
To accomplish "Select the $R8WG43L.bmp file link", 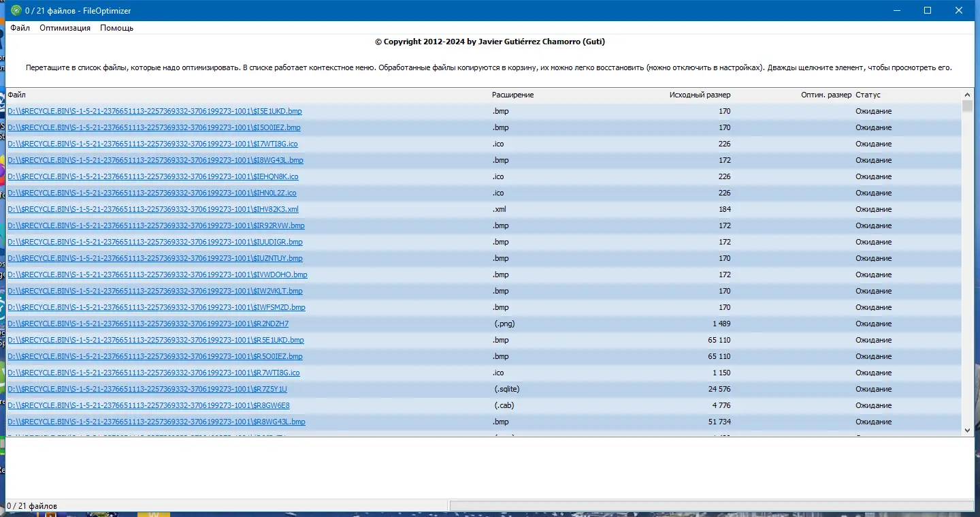I will 157,422.
